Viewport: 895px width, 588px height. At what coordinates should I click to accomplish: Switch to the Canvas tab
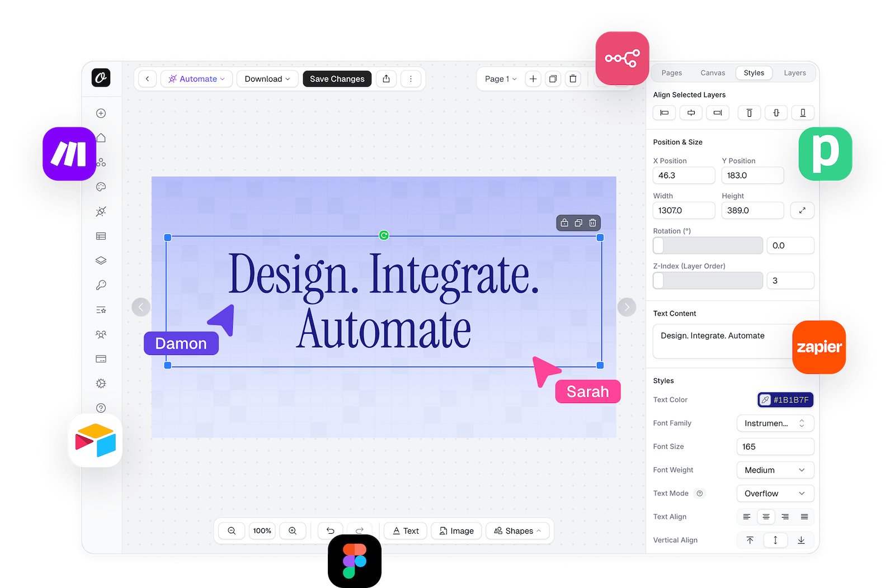(x=713, y=73)
